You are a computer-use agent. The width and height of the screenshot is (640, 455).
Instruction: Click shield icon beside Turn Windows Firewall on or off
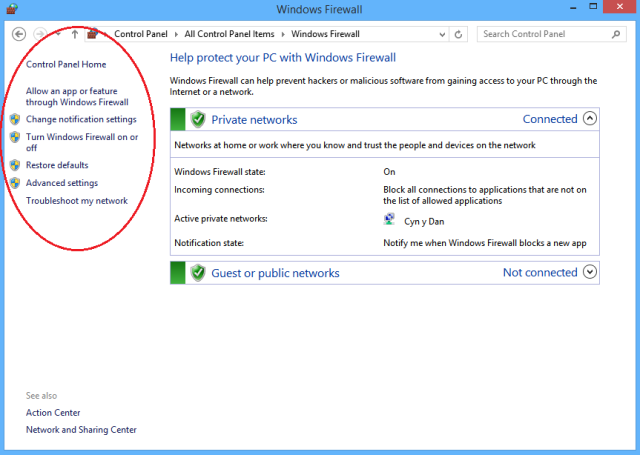(x=15, y=137)
